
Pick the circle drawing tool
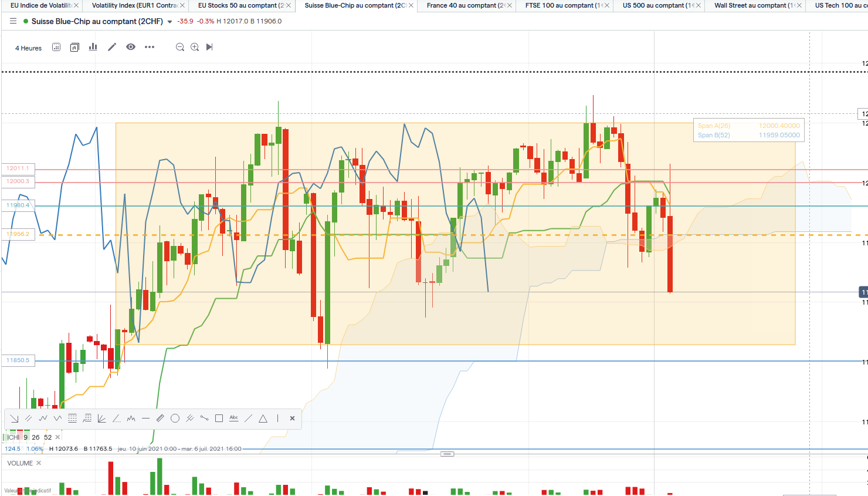[175, 419]
